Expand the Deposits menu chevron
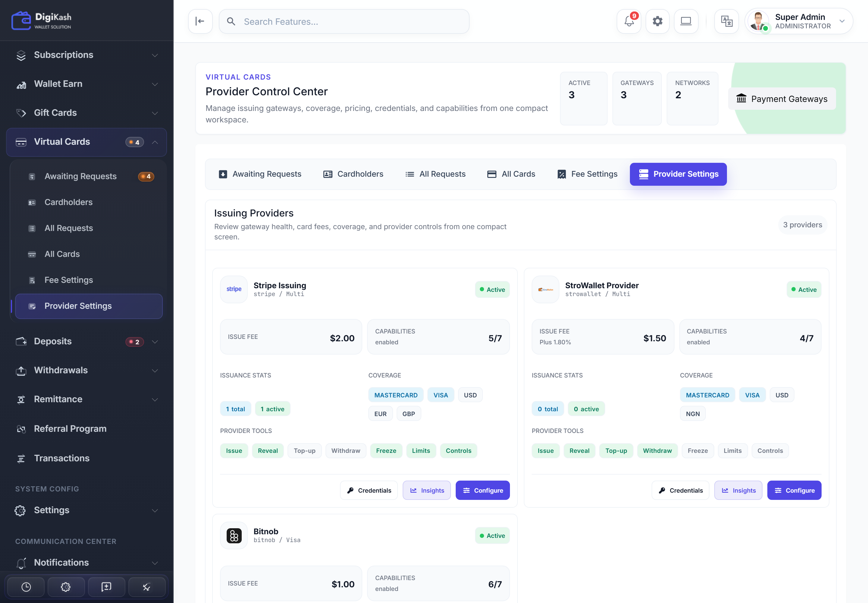Viewport: 868px width, 603px height. tap(155, 342)
